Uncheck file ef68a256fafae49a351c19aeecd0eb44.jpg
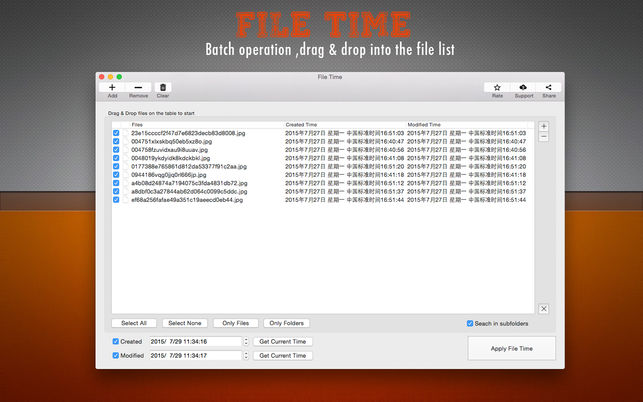Image resolution: width=643 pixels, height=402 pixels. (x=116, y=200)
